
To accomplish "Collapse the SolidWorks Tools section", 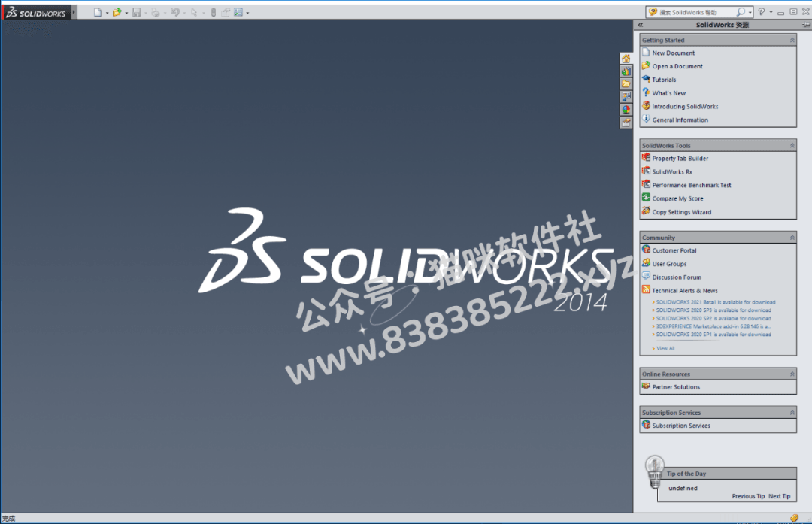I will pyautogui.click(x=792, y=146).
